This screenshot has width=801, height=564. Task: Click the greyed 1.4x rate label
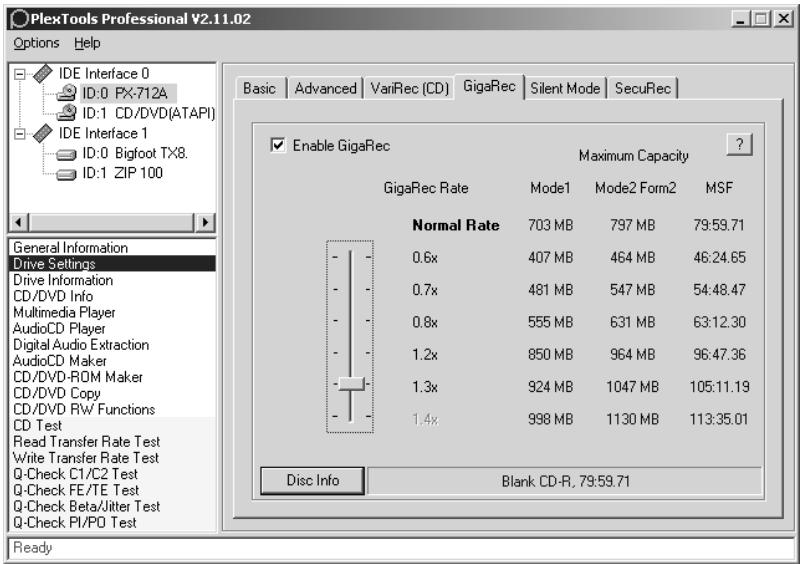coord(425,419)
